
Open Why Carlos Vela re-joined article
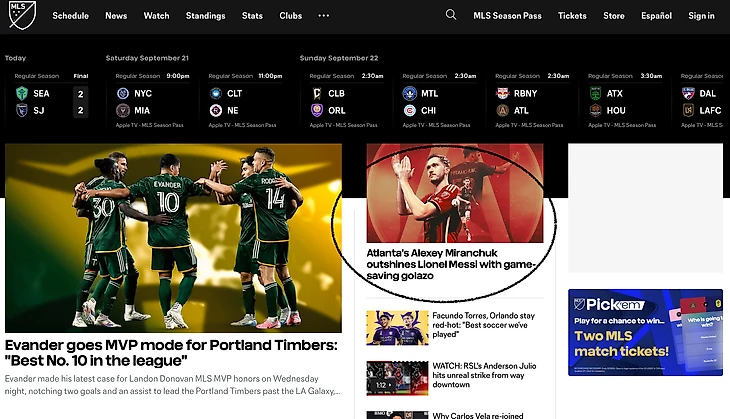click(478, 415)
